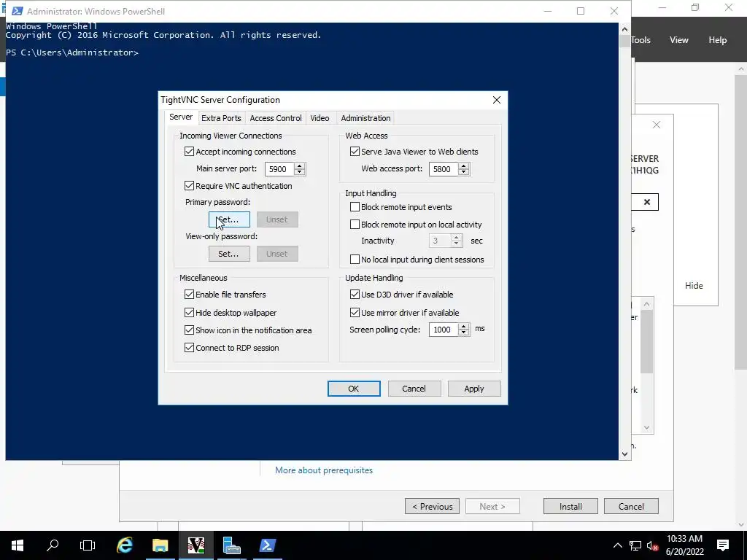Cancel the TightVNC configuration dialog
The image size is (747, 560).
414,389
